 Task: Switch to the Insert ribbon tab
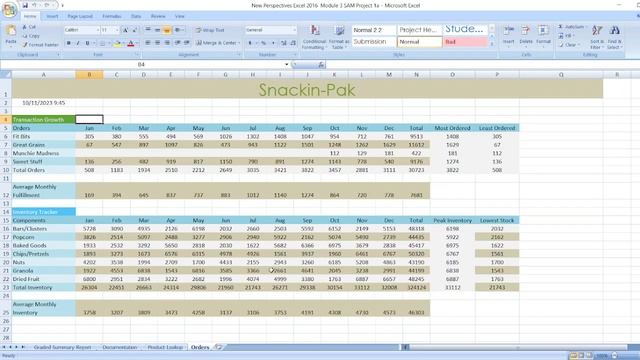(x=52, y=16)
